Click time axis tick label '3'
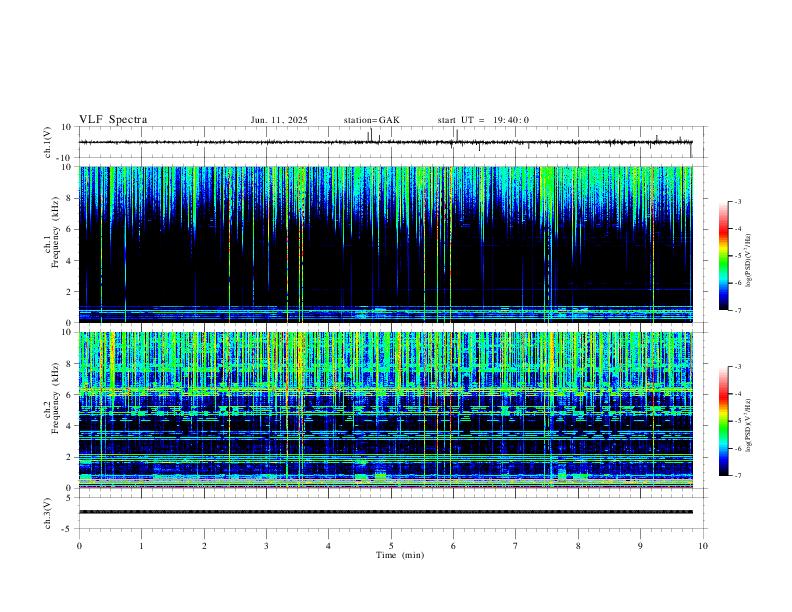Viewport: 792px width, 612px height. point(266,546)
